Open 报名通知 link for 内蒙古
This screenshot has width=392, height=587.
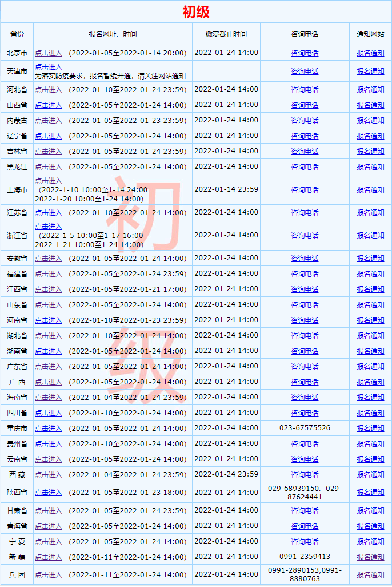[x=370, y=121]
